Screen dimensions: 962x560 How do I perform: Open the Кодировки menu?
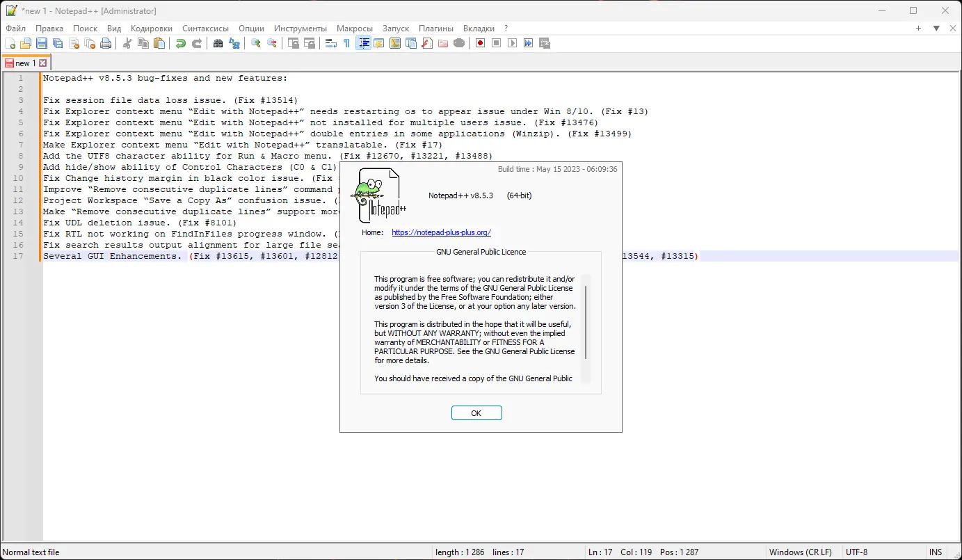(151, 29)
